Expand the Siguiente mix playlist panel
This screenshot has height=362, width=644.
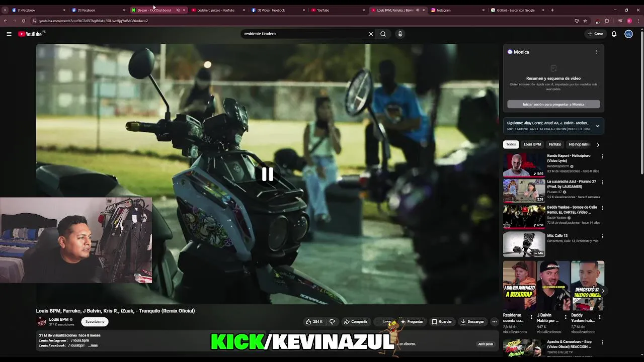click(x=597, y=126)
